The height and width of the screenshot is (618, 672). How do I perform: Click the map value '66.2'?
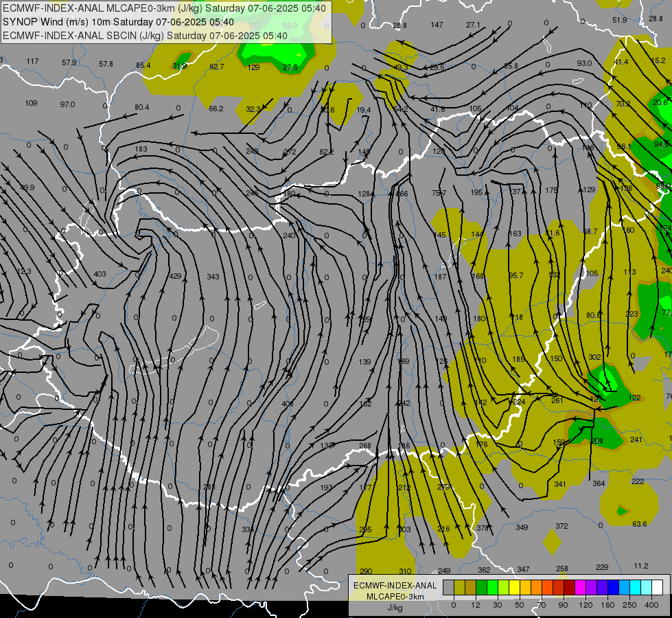click(x=216, y=108)
